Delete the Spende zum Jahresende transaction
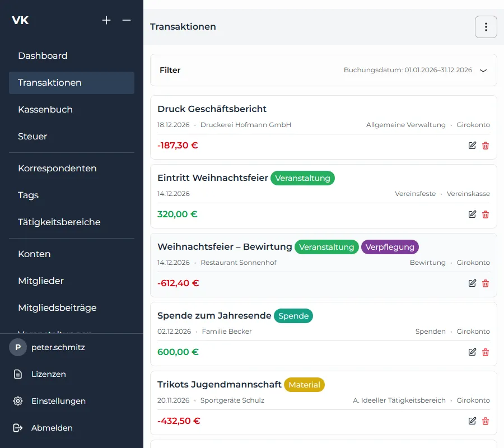Image resolution: width=504 pixels, height=448 pixels. click(x=486, y=352)
